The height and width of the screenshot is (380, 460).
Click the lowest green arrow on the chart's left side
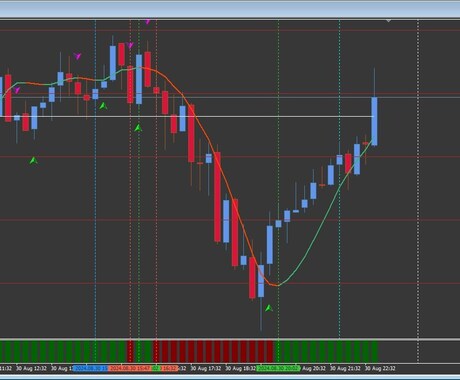33,160
